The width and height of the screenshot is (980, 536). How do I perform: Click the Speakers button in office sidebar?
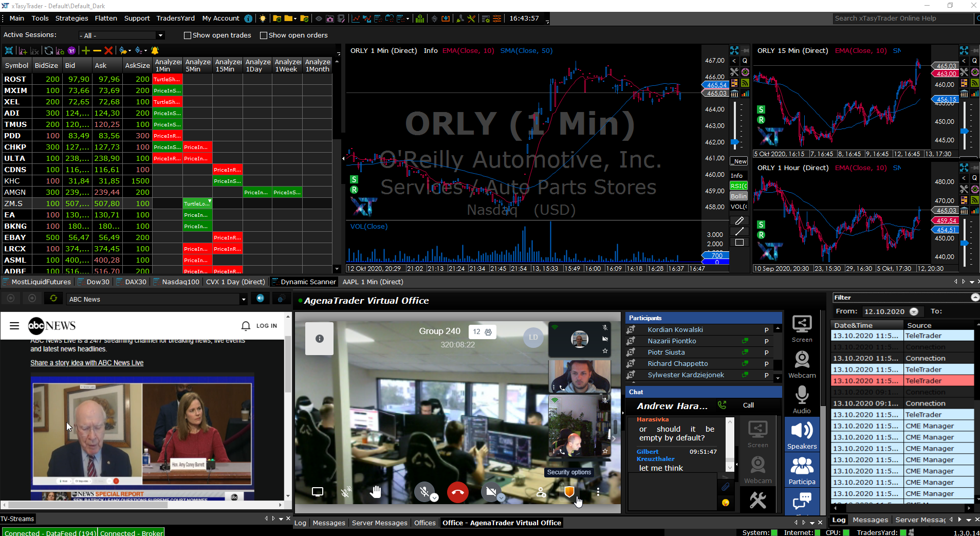click(x=802, y=435)
